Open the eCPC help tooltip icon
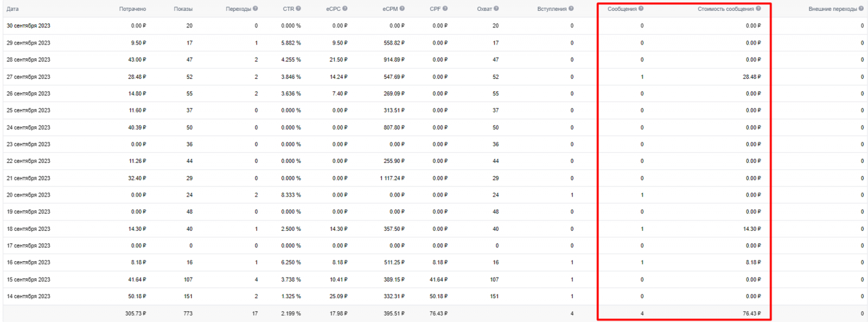 click(x=345, y=9)
